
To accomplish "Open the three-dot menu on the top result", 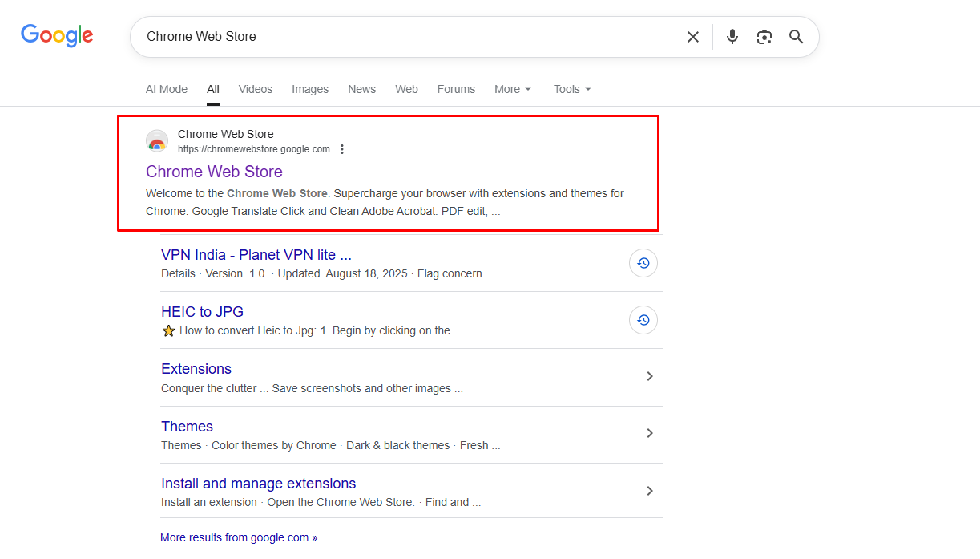I will [x=342, y=148].
